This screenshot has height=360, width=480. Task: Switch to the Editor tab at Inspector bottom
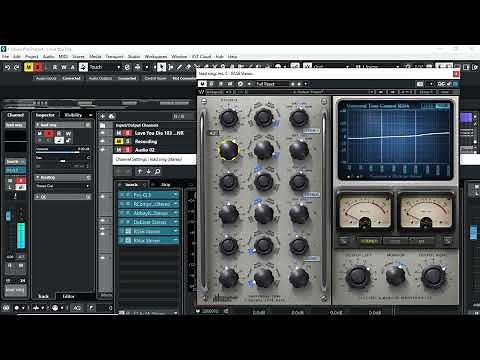pos(68,296)
